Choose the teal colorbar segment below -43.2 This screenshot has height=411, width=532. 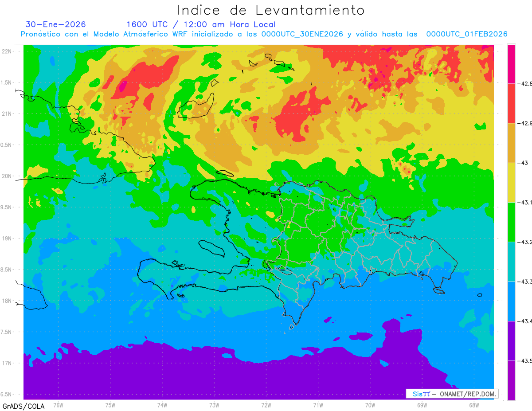point(511,262)
